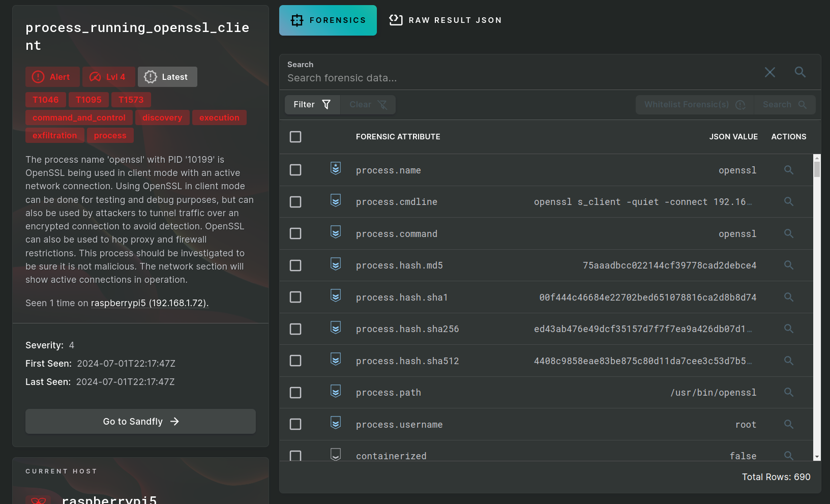This screenshot has height=504, width=830.
Task: Click the shield icon next to process.command
Action: coord(336,232)
